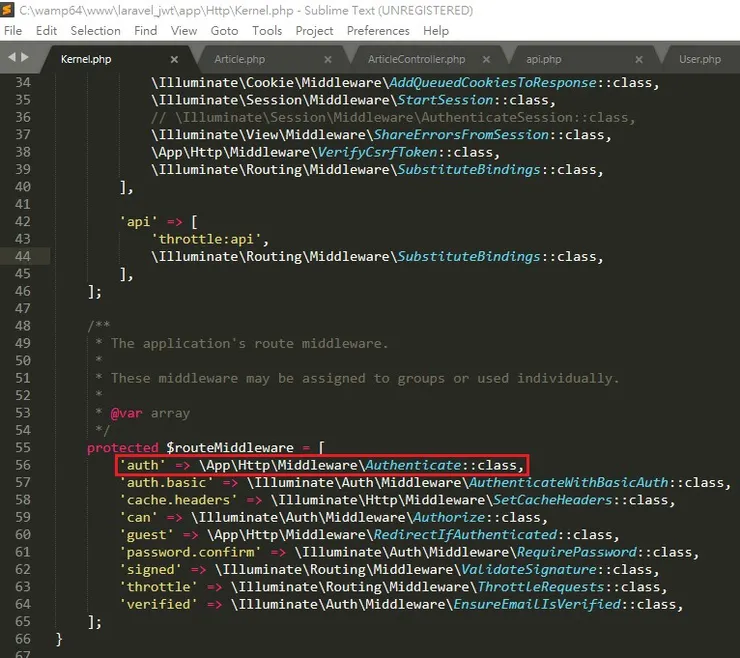740x658 pixels.
Task: Open the Goto menu
Action: click(x=224, y=31)
